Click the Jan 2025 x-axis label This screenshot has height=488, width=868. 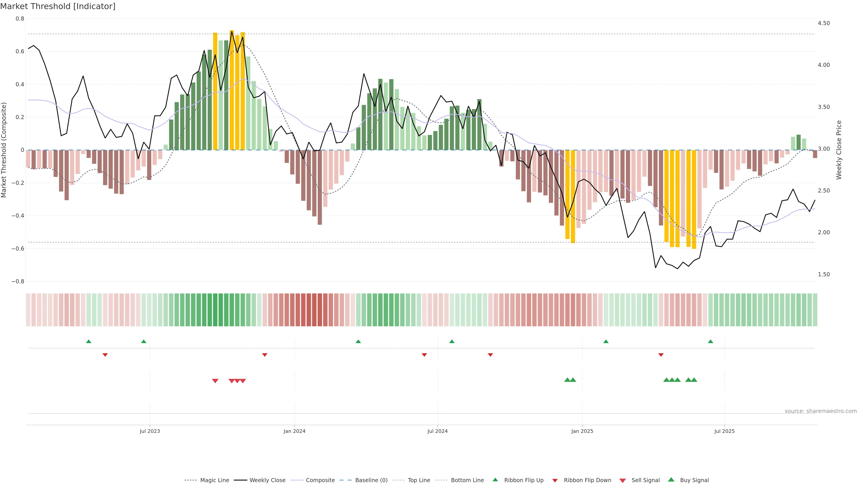point(582,431)
